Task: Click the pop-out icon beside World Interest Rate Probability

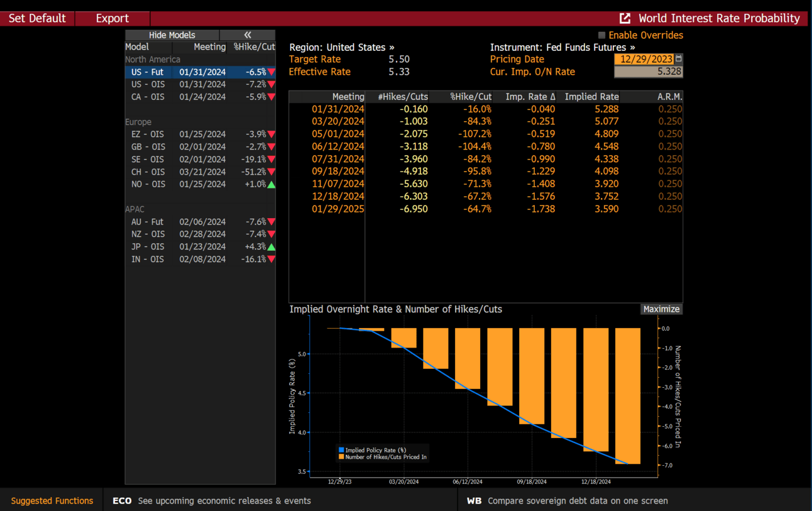Action: (x=625, y=18)
